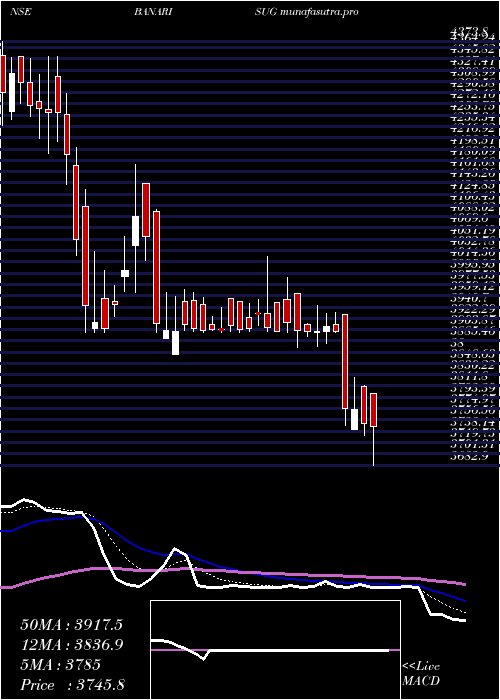The height and width of the screenshot is (700, 500).
Task: Click the 3682.9 price axis label
Action: coord(468,456)
